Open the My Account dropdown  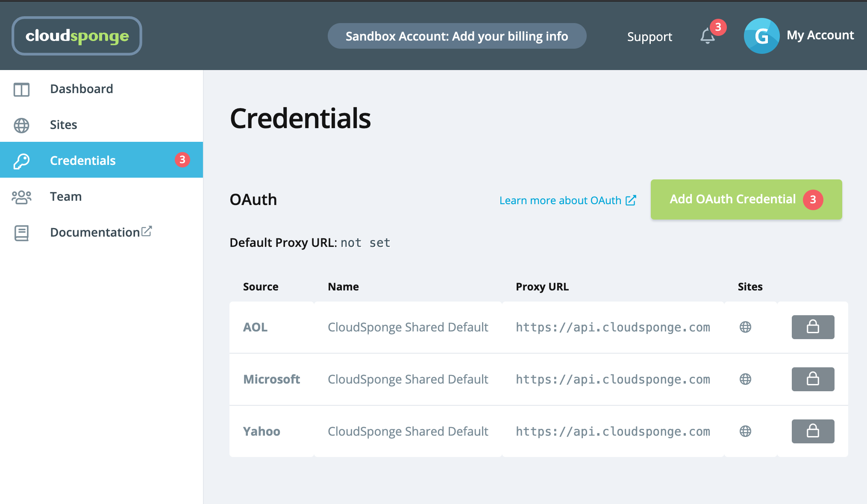click(x=820, y=35)
